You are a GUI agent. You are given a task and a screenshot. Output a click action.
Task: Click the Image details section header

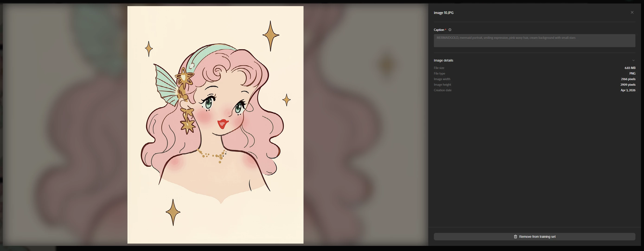tap(443, 60)
